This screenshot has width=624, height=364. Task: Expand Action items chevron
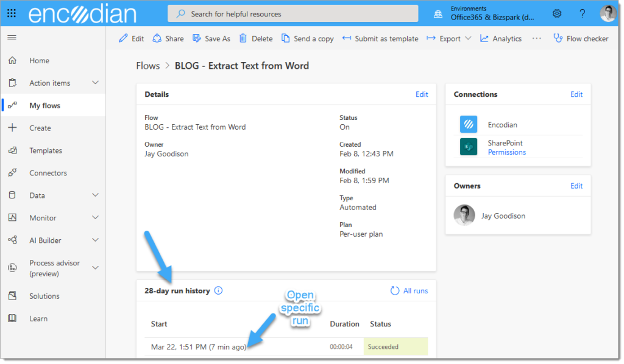95,83
